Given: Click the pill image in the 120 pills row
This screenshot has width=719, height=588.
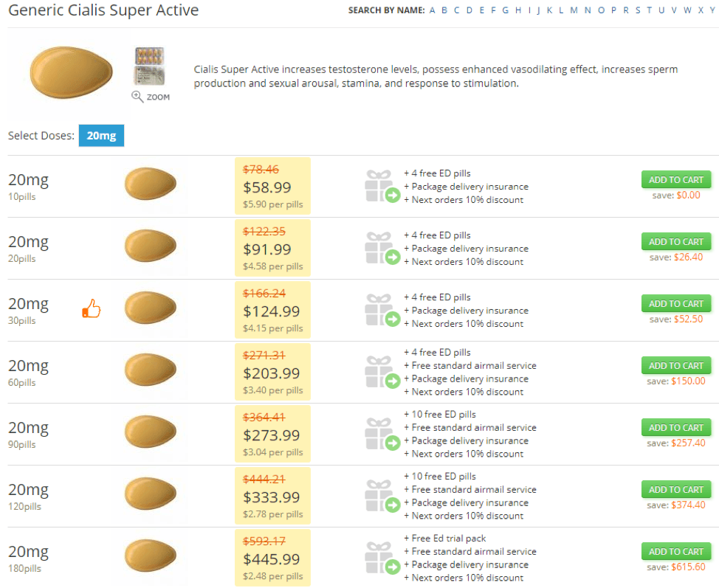Looking at the screenshot, I should point(151,494).
